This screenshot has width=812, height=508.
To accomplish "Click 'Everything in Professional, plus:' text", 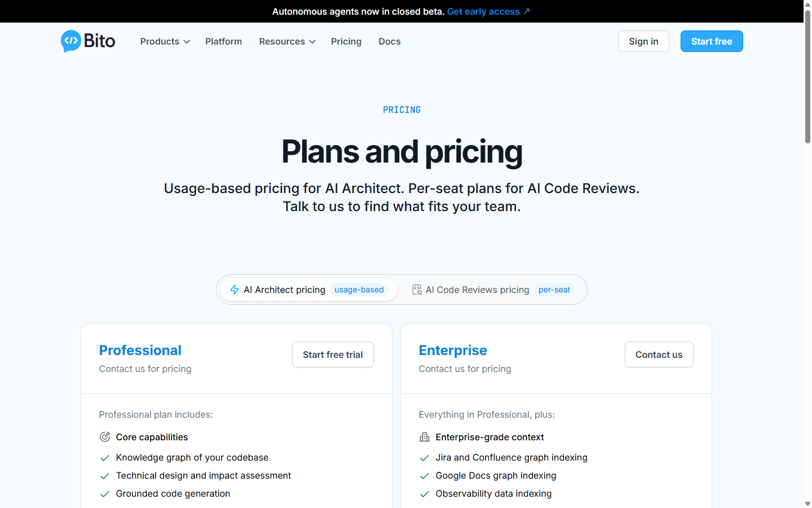I will [x=487, y=414].
